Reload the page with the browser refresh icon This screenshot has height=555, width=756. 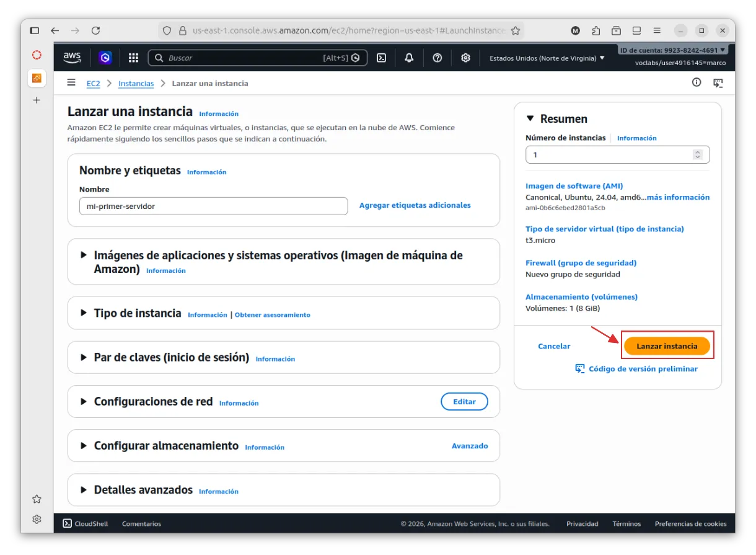point(95,30)
